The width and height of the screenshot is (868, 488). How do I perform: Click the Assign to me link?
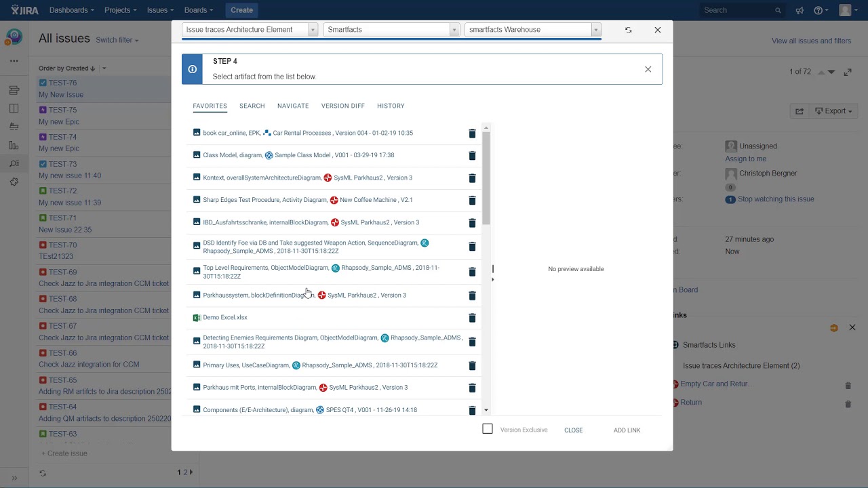(x=745, y=159)
